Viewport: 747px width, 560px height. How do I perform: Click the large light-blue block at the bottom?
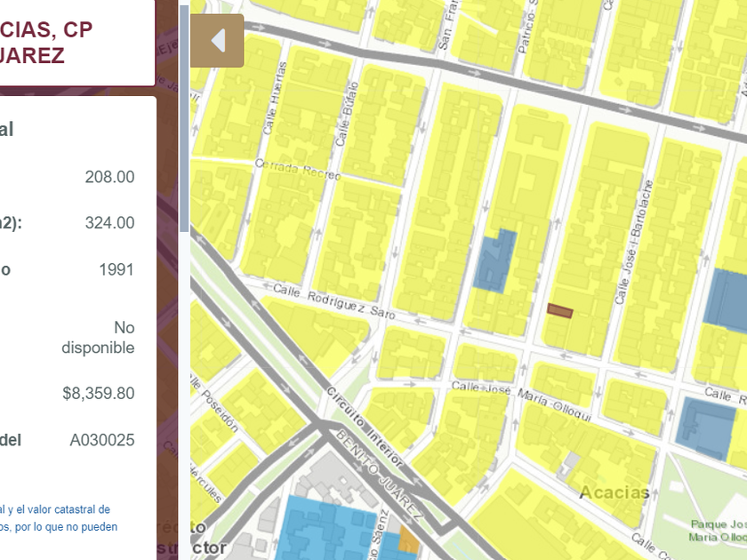(x=326, y=529)
